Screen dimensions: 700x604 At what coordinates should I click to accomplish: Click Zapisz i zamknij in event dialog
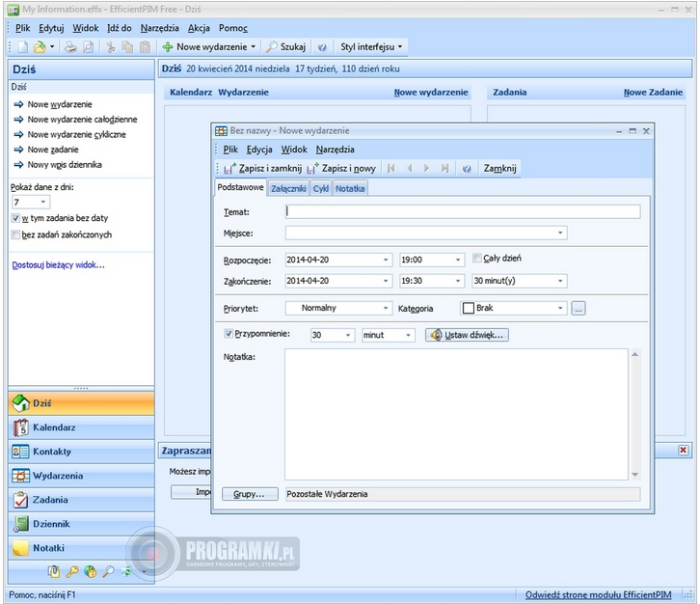point(263,169)
